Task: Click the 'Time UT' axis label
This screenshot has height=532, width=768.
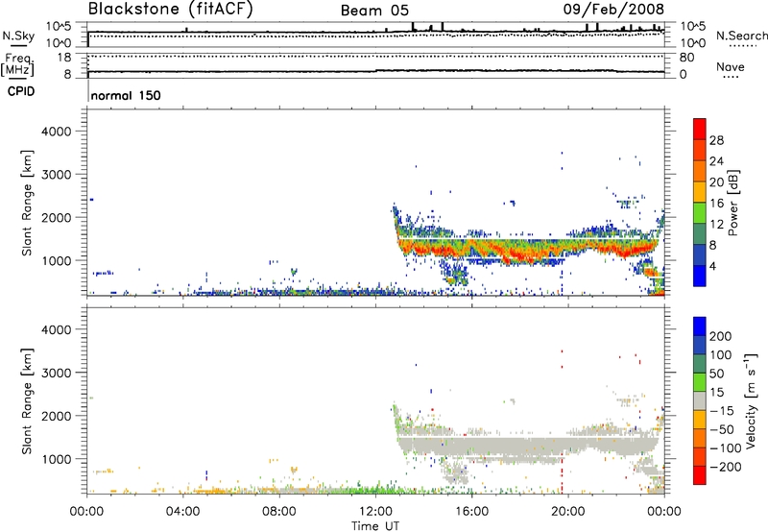Action: tap(375, 525)
